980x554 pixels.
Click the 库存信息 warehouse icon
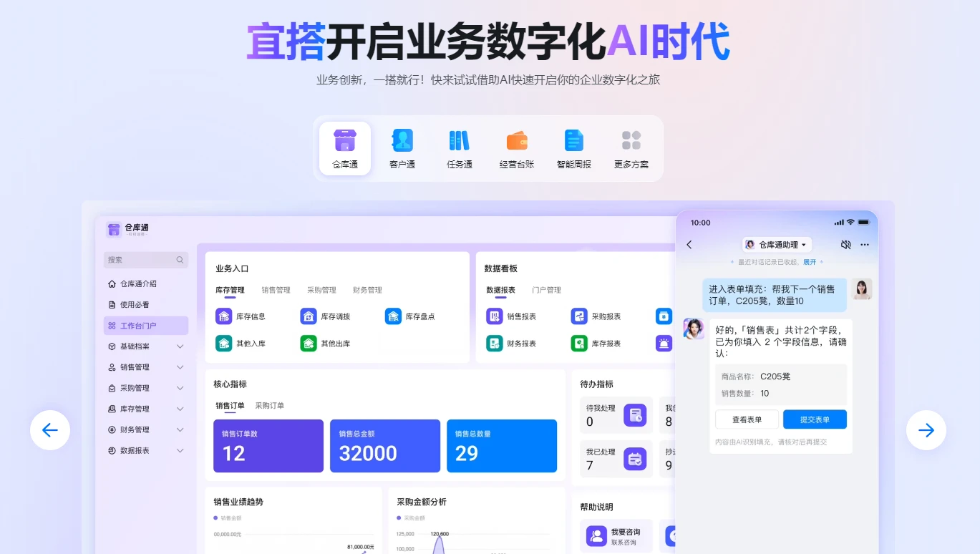pos(223,316)
